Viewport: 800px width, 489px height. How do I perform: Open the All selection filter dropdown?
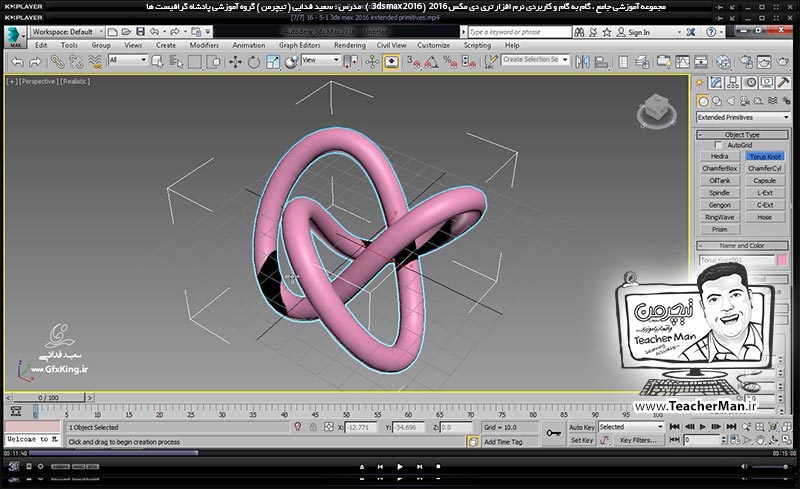click(x=127, y=60)
